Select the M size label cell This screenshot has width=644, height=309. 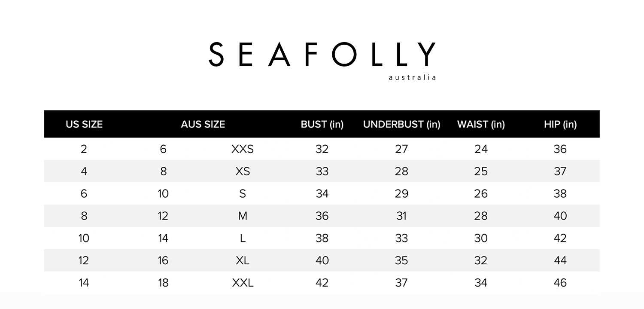point(243,216)
